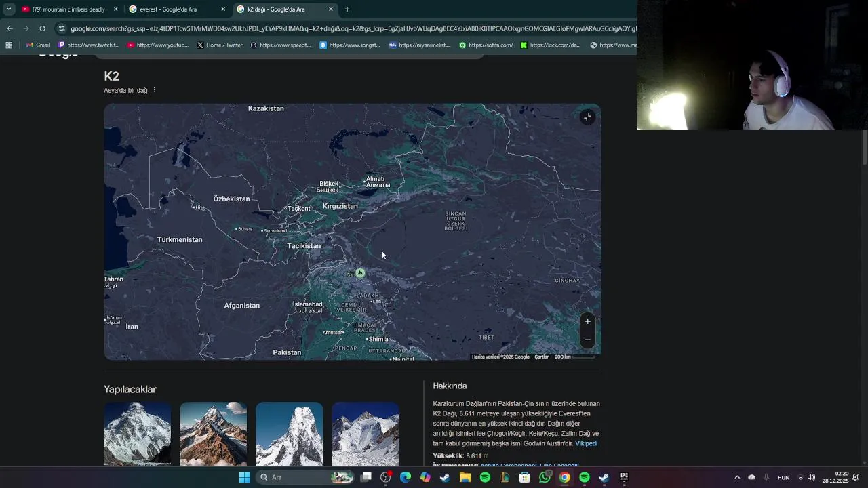
Task: Launch Microsoft Edge from the taskbar
Action: (x=406, y=477)
